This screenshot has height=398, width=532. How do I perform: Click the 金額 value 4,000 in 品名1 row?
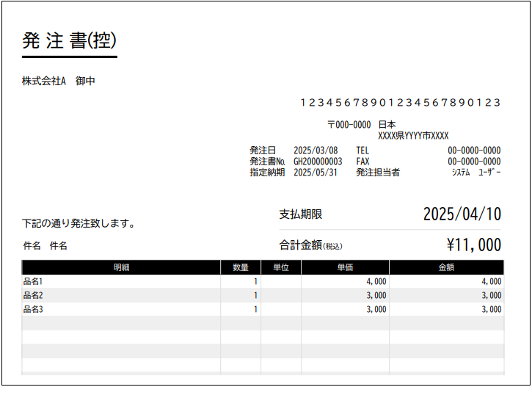click(492, 281)
